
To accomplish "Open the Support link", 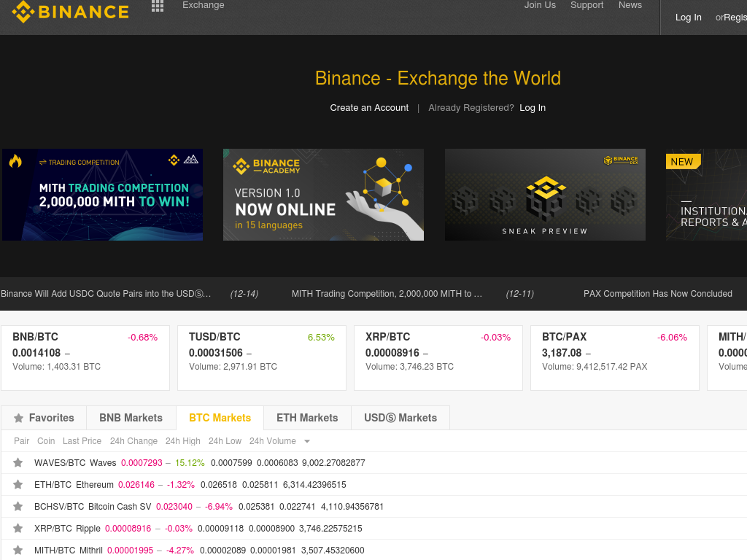I will 587,5.
